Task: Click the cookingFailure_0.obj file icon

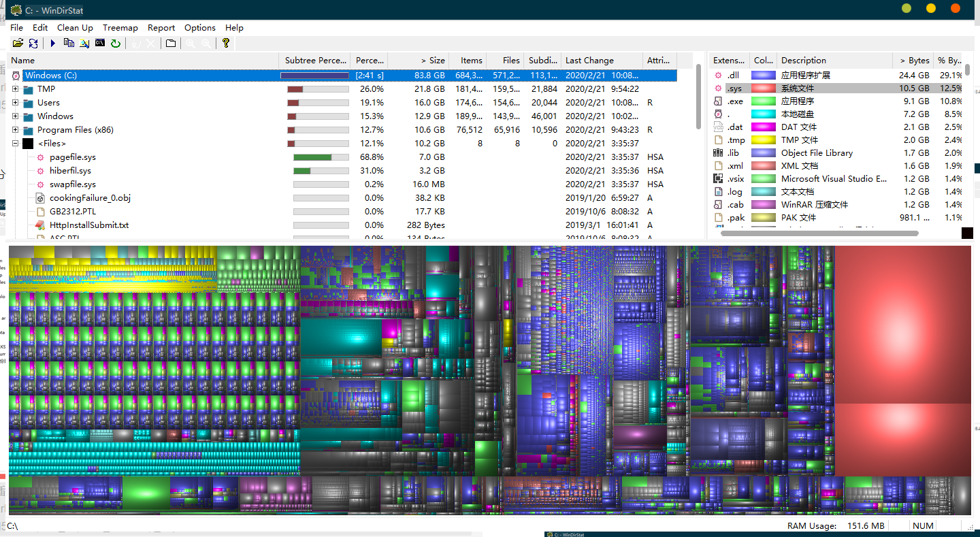Action: tap(40, 198)
